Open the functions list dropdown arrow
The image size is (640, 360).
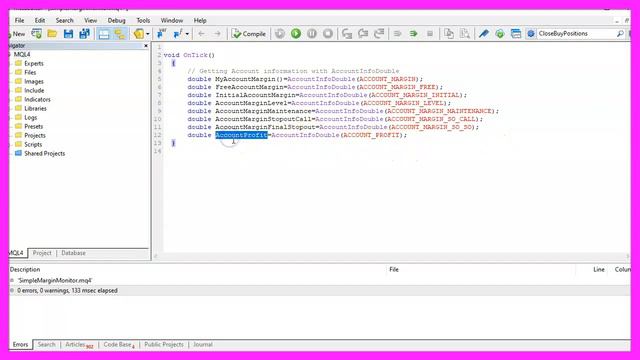(187, 34)
